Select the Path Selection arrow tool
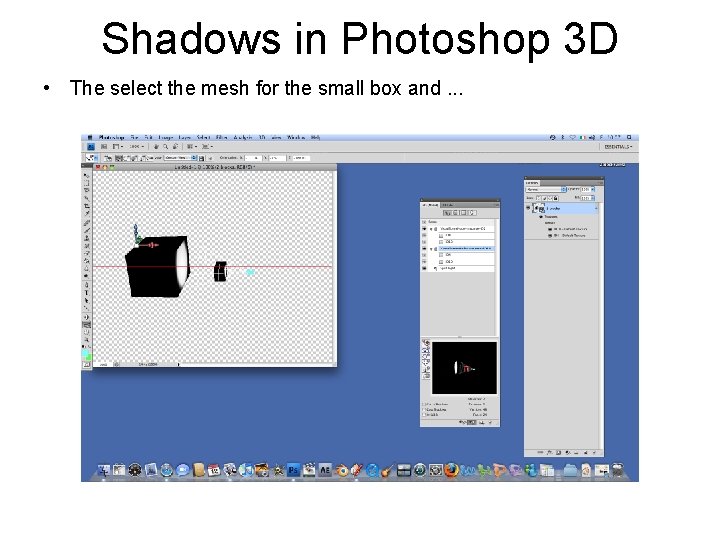Screen dimensions: 720x540 (86, 300)
